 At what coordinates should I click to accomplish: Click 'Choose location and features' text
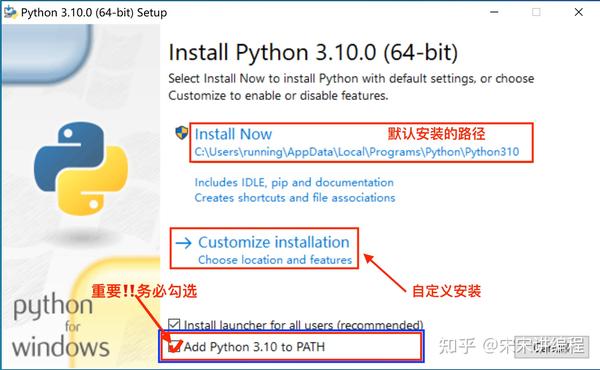pos(275,260)
